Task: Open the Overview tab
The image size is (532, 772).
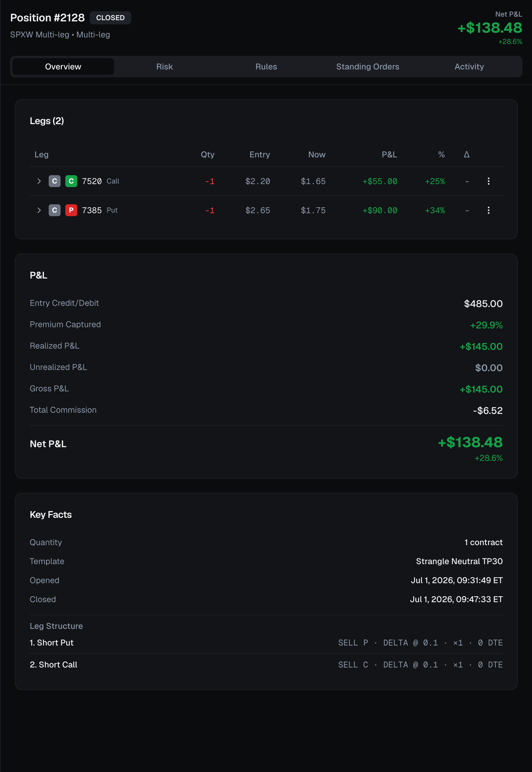Action: tap(63, 67)
